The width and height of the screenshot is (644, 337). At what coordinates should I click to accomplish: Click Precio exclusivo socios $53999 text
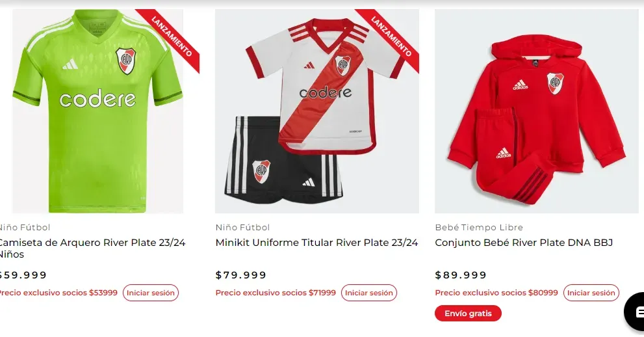[58, 293]
